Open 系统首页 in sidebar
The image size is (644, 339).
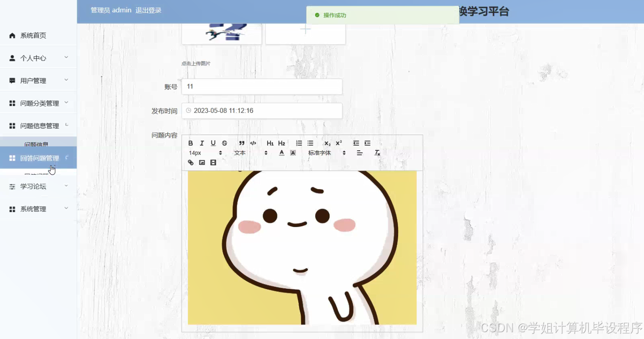coord(38,35)
